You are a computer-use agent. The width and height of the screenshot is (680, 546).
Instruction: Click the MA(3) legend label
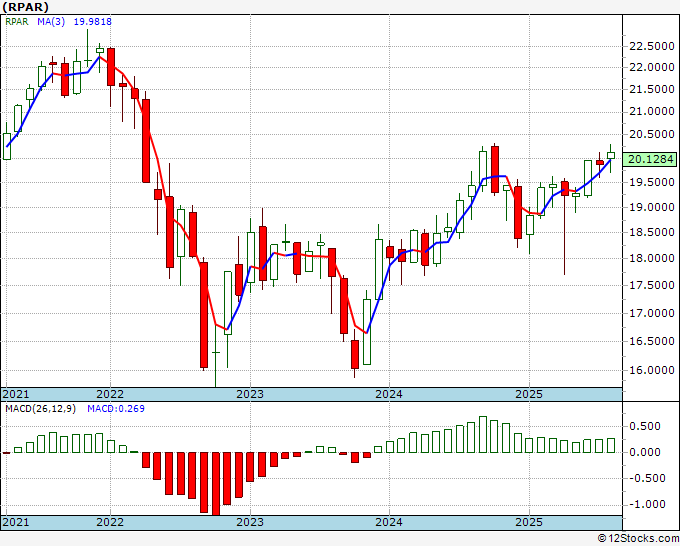click(51, 22)
